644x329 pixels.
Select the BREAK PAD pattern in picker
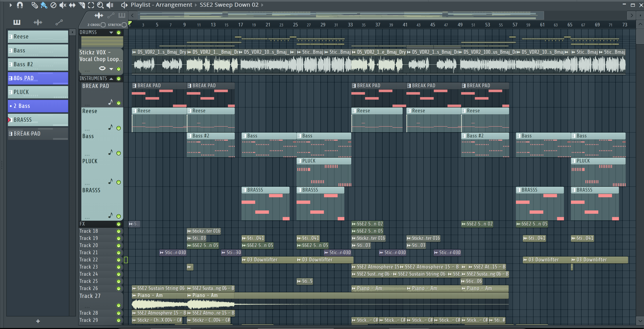38,134
